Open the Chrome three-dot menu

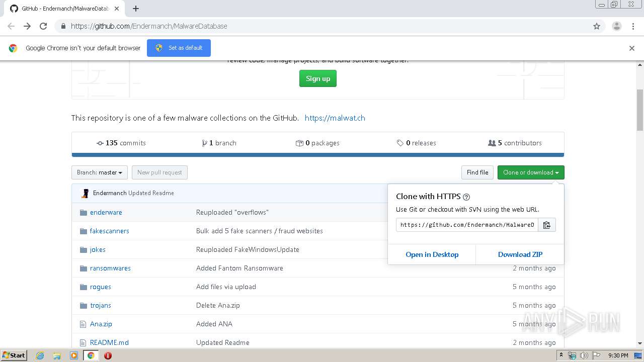[633, 26]
